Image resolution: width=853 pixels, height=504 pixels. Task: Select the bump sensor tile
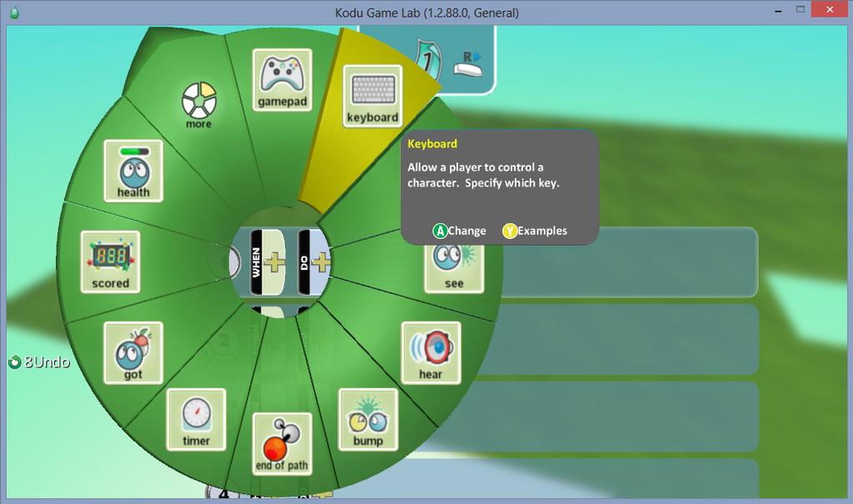point(368,419)
